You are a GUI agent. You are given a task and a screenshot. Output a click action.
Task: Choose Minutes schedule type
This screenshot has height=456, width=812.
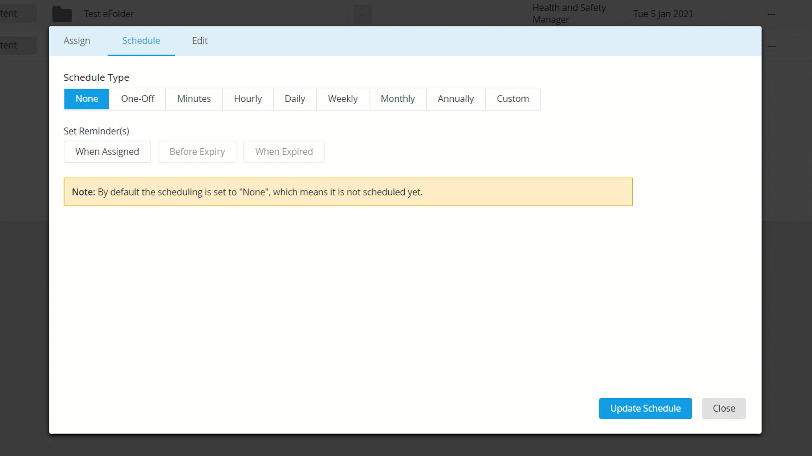tap(194, 99)
